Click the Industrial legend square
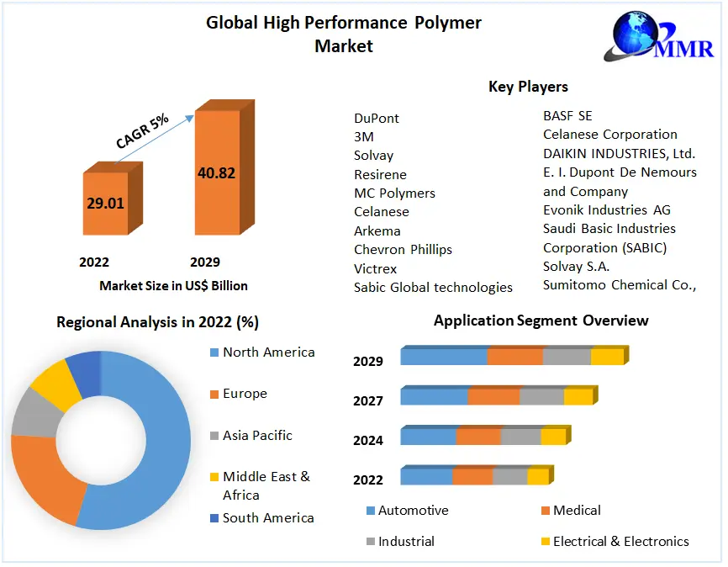Screen dimensions: 728x567 coord(370,542)
